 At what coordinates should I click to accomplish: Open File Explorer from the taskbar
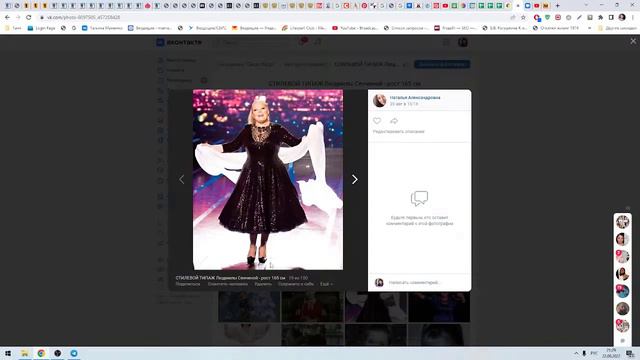[x=24, y=353]
